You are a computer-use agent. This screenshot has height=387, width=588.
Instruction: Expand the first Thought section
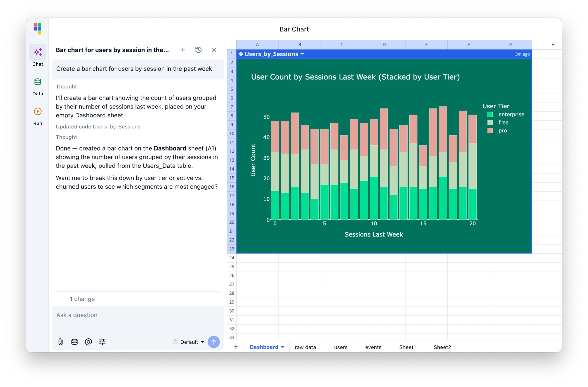click(x=66, y=86)
